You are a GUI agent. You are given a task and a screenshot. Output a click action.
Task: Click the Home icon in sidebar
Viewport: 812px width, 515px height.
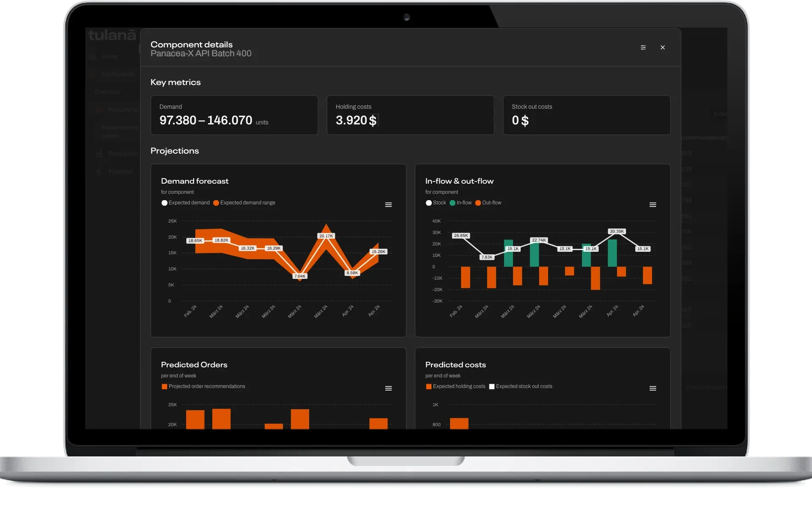[93, 56]
